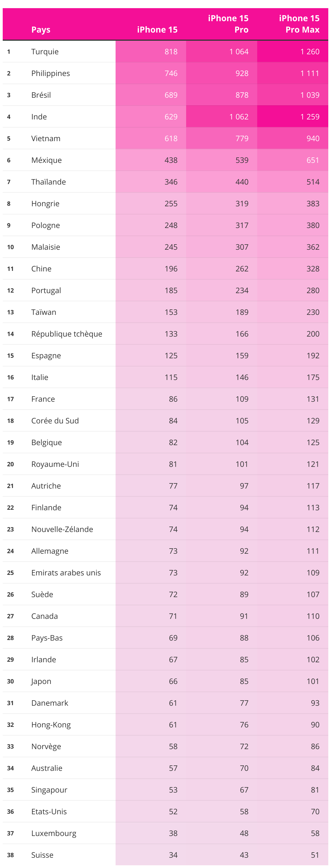This screenshot has height=868, width=331.
Task: Click Canada's iPhone 15 Pro value 91
Action: click(244, 616)
